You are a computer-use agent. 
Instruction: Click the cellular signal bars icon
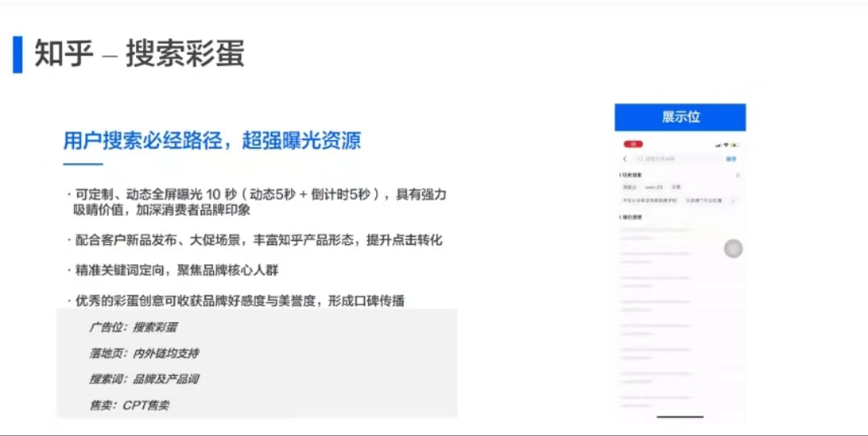[717, 145]
